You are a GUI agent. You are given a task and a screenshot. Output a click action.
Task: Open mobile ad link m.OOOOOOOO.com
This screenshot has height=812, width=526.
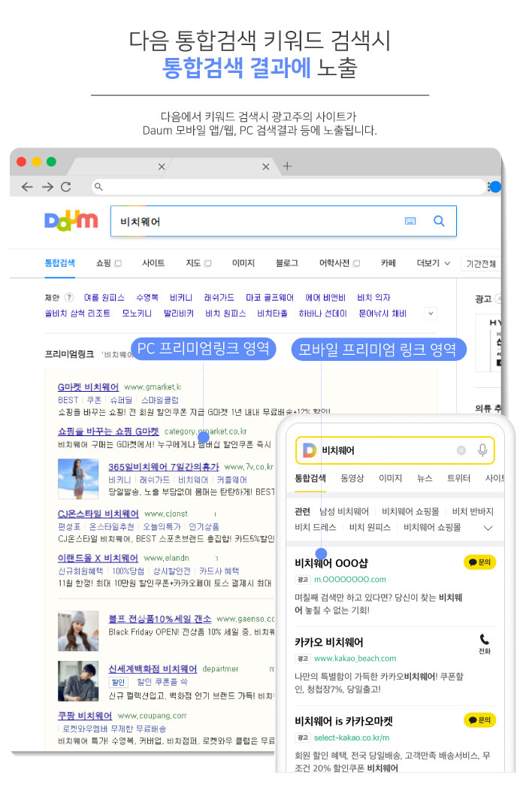(350, 580)
